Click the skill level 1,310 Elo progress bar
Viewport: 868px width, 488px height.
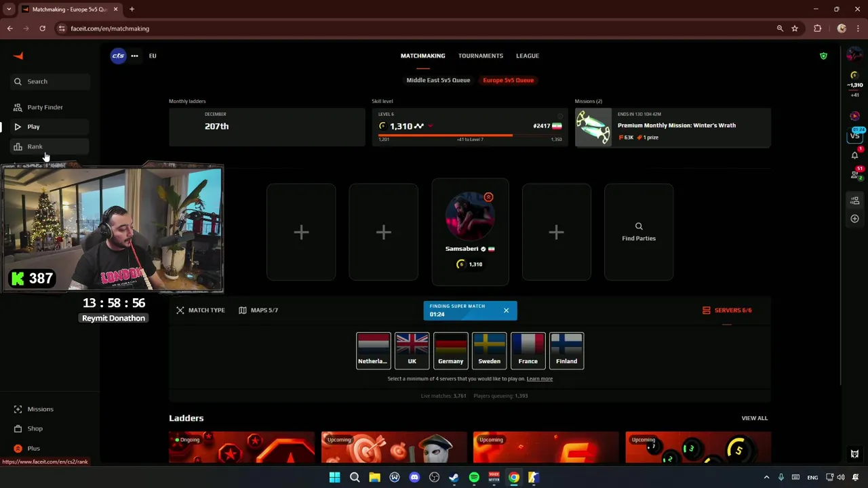(x=470, y=136)
